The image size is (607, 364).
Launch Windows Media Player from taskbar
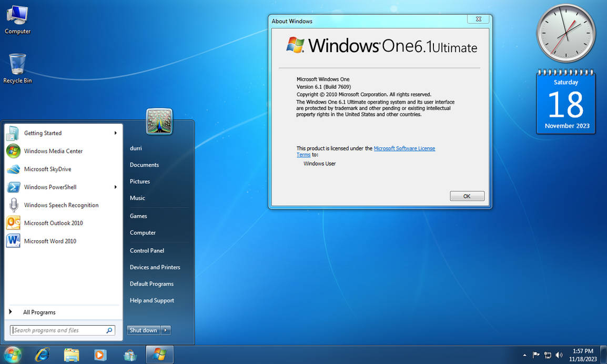tap(100, 355)
